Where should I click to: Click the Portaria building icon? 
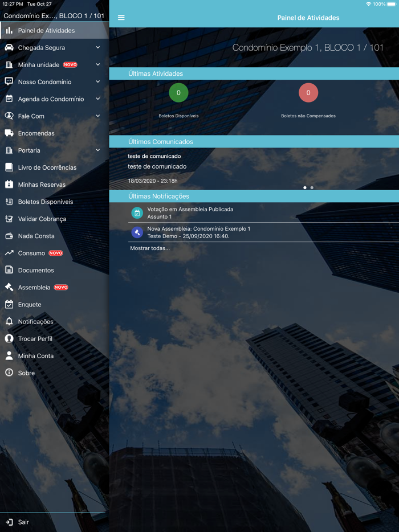click(x=9, y=150)
